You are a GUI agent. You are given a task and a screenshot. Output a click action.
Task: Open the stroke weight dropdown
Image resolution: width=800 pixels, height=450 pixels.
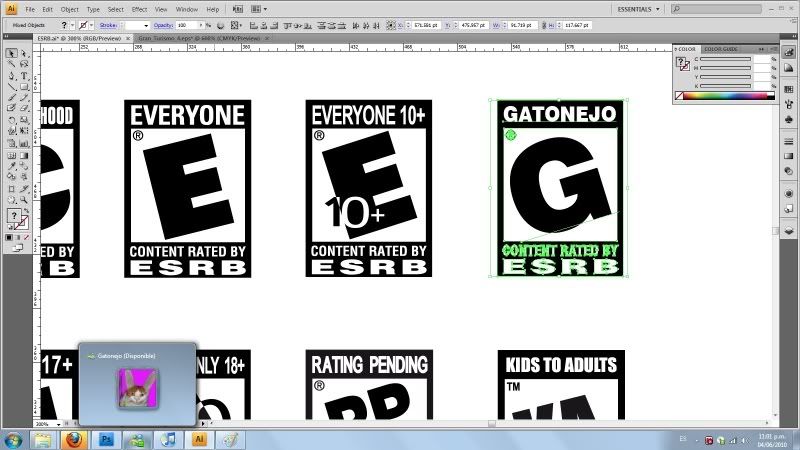pos(146,25)
